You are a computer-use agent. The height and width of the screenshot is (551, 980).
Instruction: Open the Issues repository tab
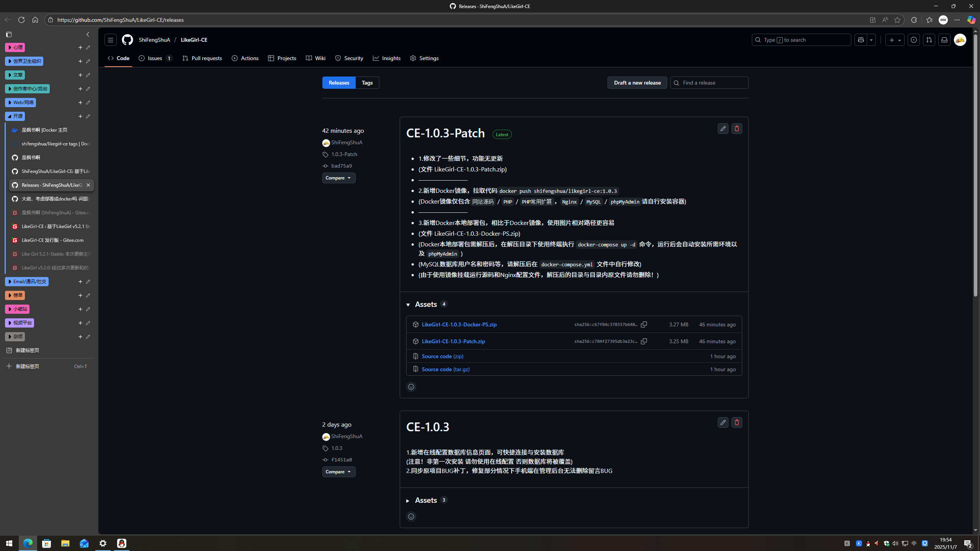tap(155, 58)
